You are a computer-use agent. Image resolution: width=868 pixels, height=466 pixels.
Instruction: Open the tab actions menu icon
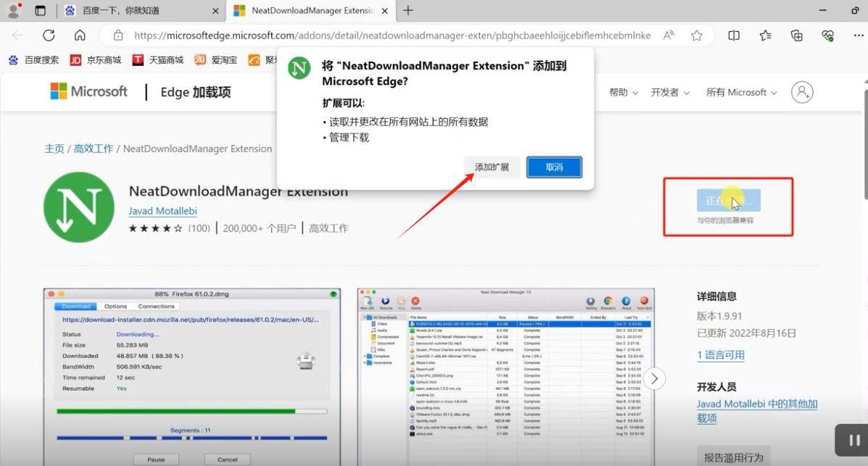[x=40, y=11]
